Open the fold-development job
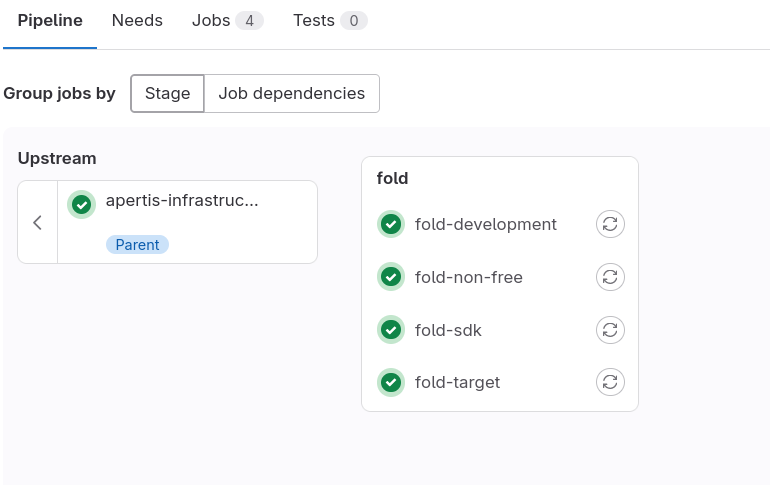The width and height of the screenshot is (770, 485). 486,224
